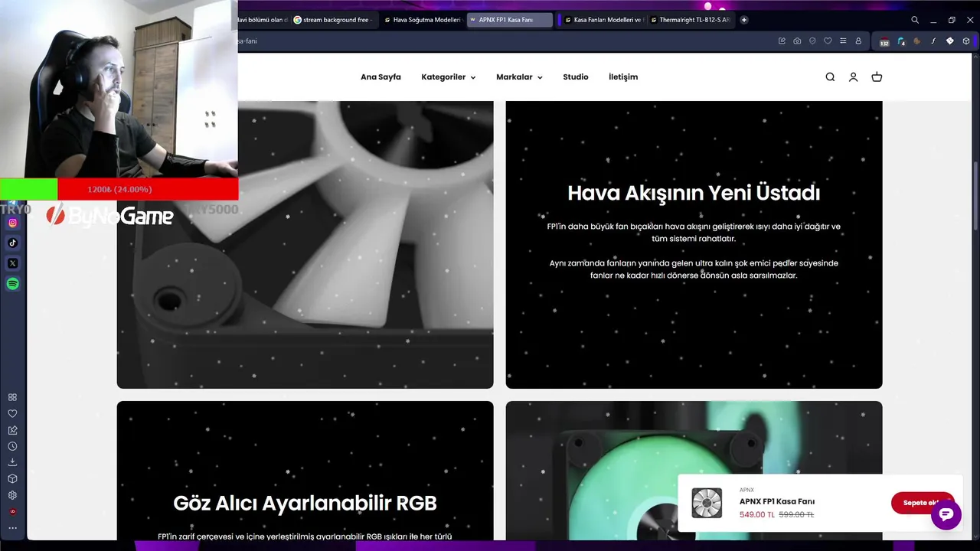980x551 pixels.
Task: Click the price tag extension icon
Action: [x=950, y=41]
